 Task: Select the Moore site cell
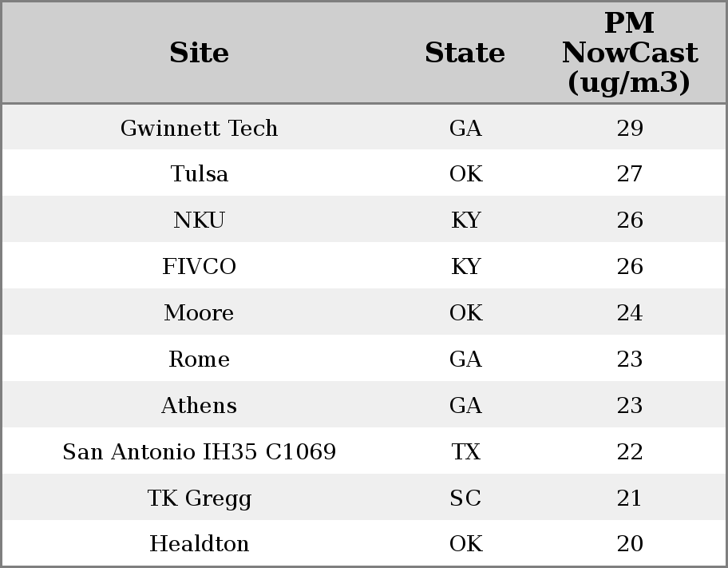pyautogui.click(x=199, y=312)
